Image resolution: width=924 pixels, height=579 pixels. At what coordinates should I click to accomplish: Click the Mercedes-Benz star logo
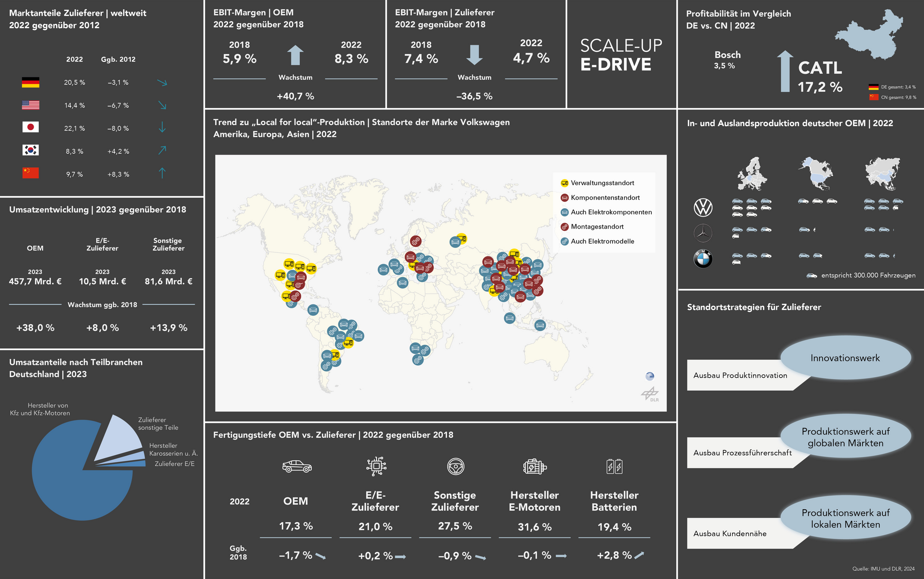(x=703, y=233)
